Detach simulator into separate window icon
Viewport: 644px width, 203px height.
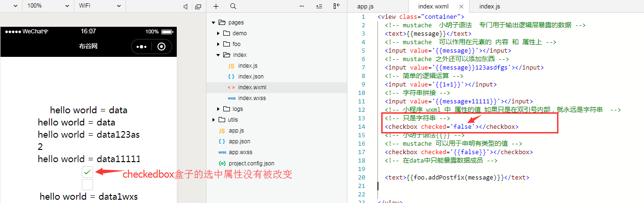tap(198, 7)
